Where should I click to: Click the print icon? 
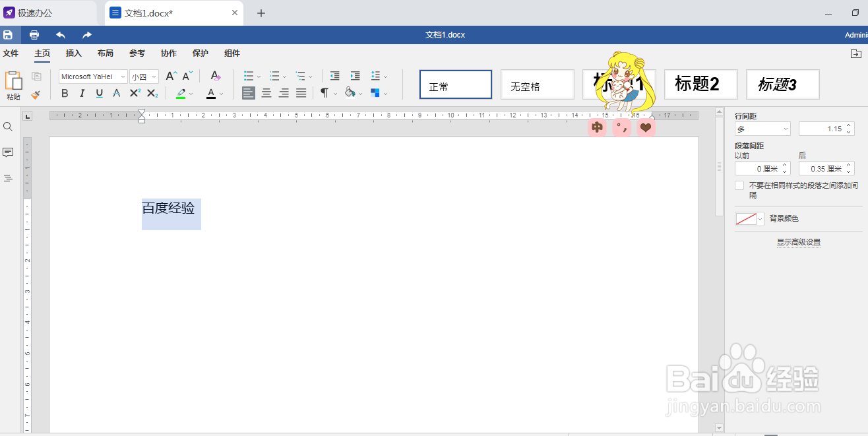[x=34, y=34]
